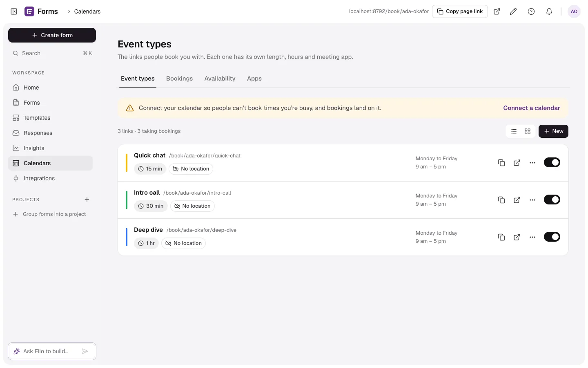Open the Apps tab
The height and width of the screenshot is (368, 588).
[254, 79]
